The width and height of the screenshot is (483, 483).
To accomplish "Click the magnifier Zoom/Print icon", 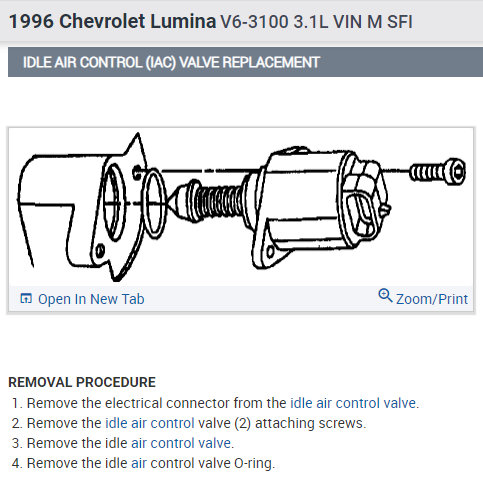I will pyautogui.click(x=385, y=296).
